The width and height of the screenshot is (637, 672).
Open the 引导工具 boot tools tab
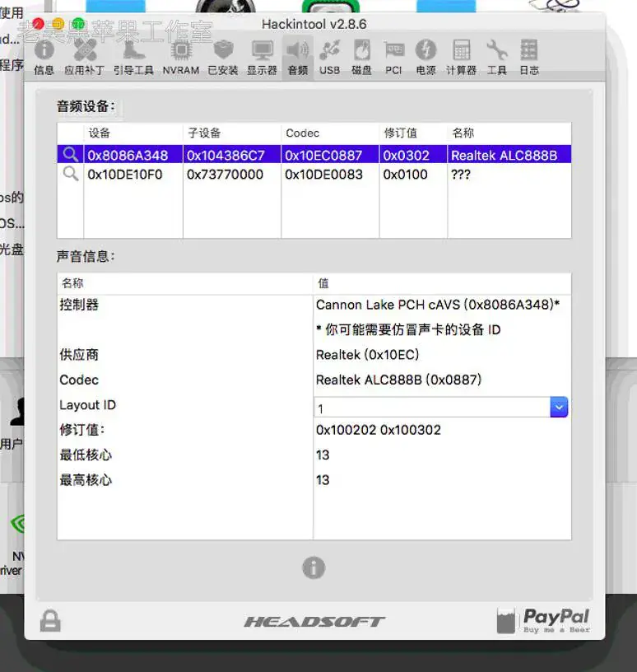(x=133, y=58)
